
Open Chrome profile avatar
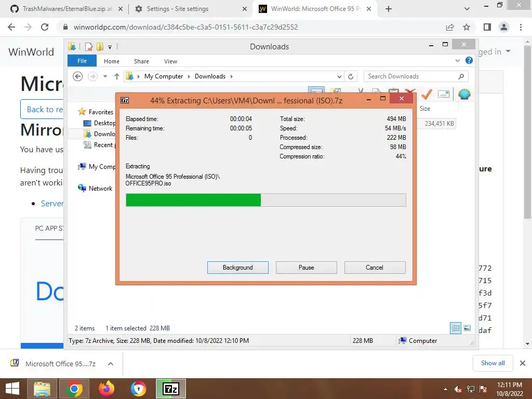coord(504,27)
